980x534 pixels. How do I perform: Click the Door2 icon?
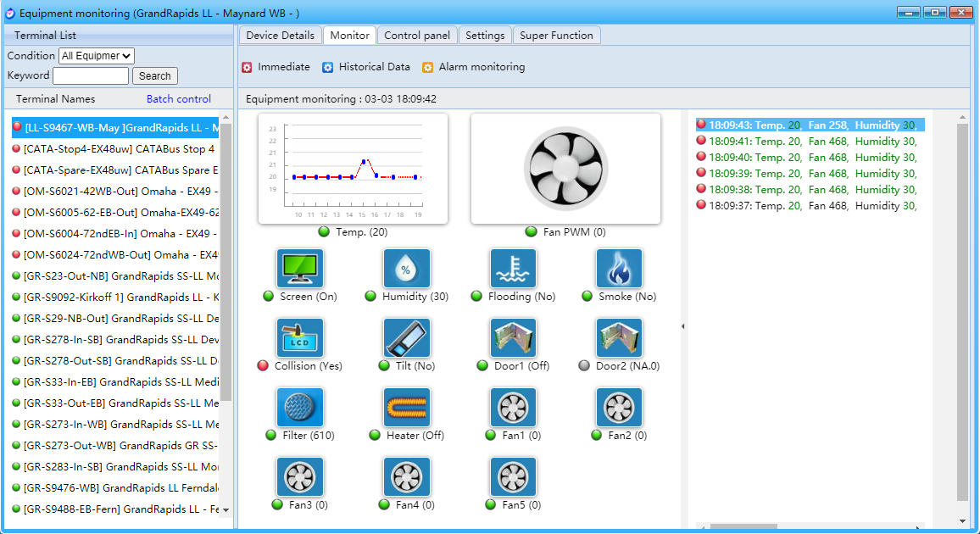(x=620, y=338)
